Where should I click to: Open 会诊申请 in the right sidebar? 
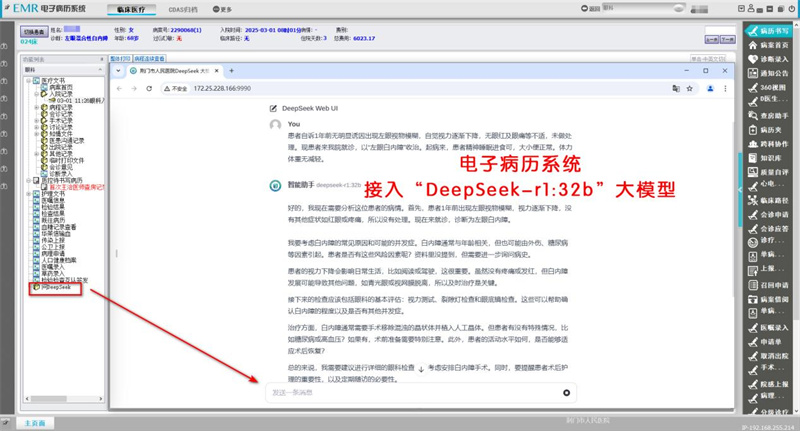[x=768, y=215]
